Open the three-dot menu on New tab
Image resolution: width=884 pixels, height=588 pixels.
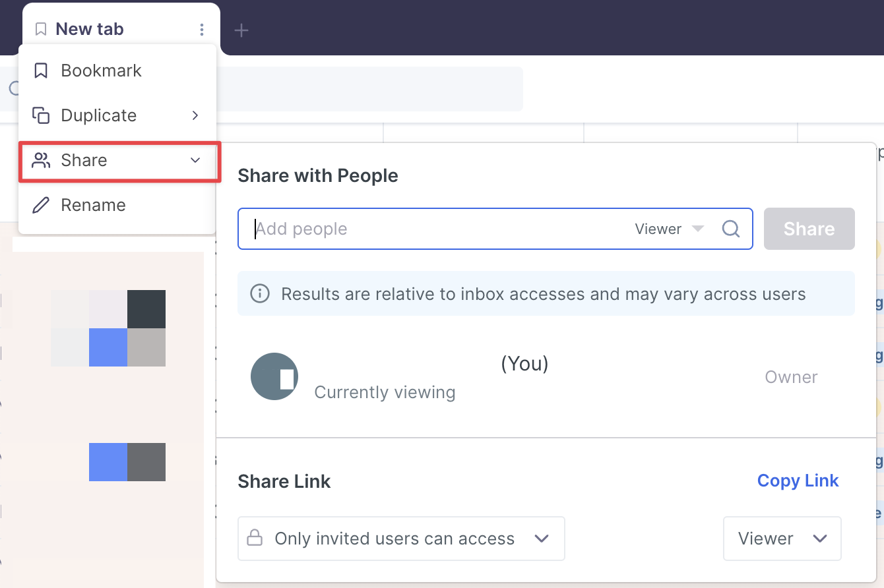pos(202,30)
